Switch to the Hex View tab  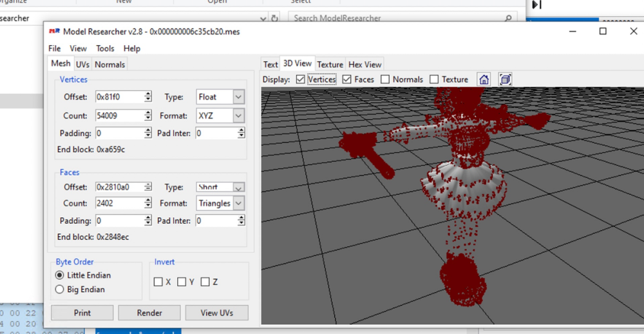[365, 64]
